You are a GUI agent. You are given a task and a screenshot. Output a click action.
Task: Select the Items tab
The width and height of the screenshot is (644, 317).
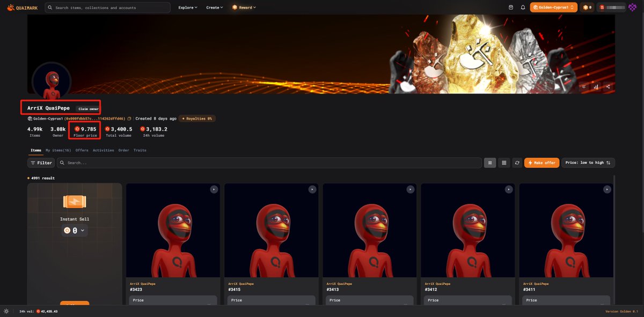(x=35, y=150)
